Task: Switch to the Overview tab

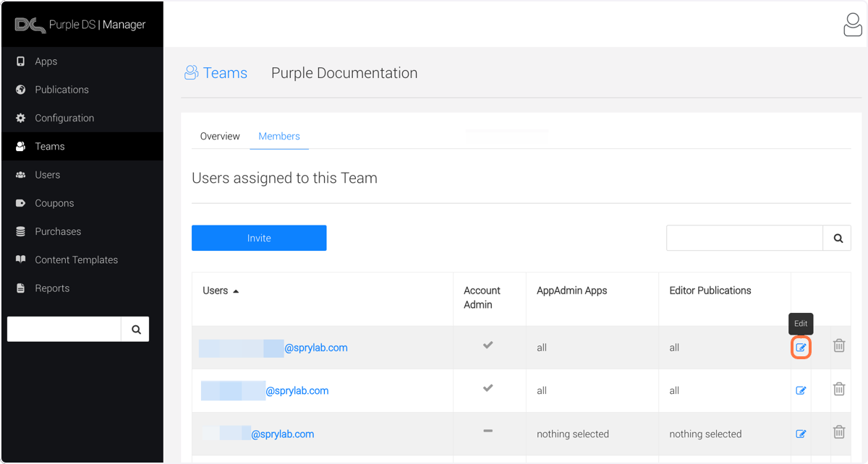Action: 220,136
